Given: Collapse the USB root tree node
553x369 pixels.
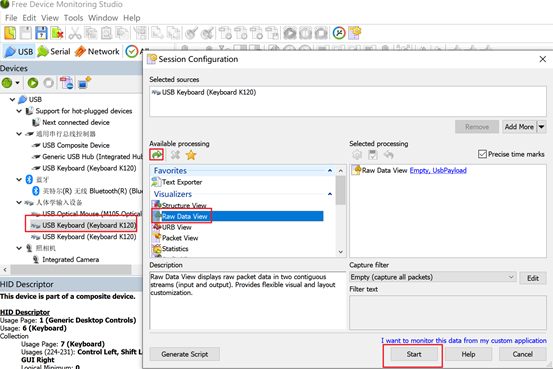Looking at the screenshot, I should tap(12, 99).
